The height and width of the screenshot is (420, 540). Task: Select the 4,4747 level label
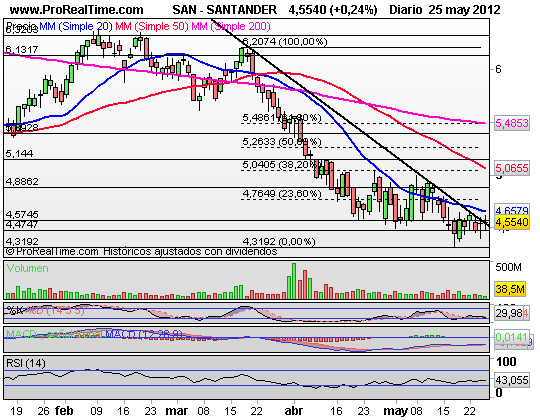click(x=22, y=225)
